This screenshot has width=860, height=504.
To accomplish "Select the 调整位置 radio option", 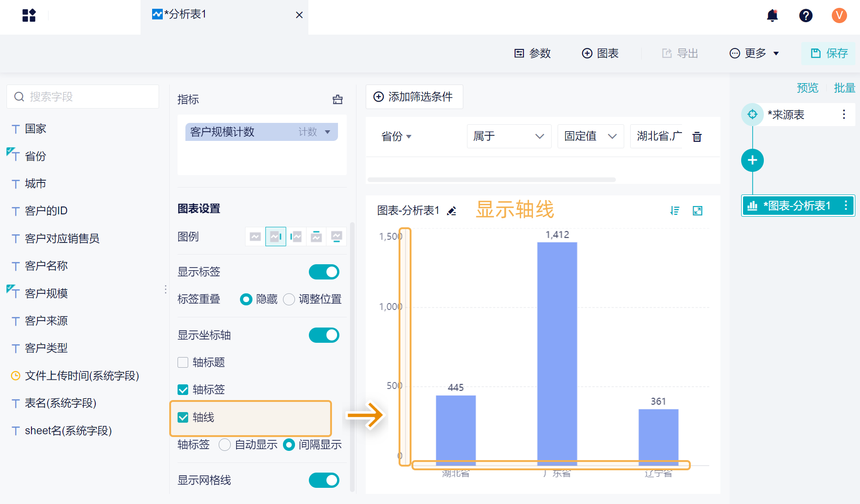I will (x=289, y=299).
